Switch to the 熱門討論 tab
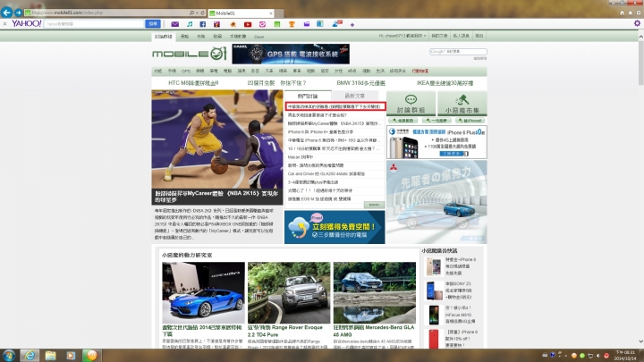This screenshot has width=644, height=362. pos(308,96)
